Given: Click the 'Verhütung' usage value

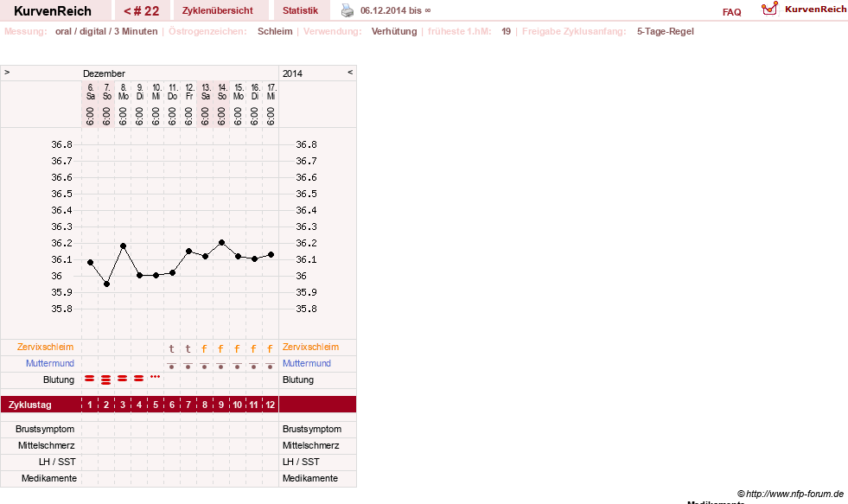Looking at the screenshot, I should coord(394,31).
